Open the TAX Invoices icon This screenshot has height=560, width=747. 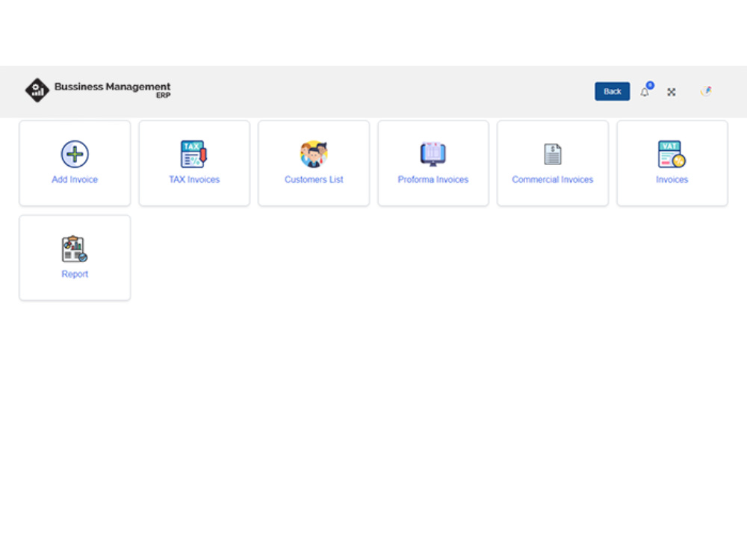(x=194, y=154)
